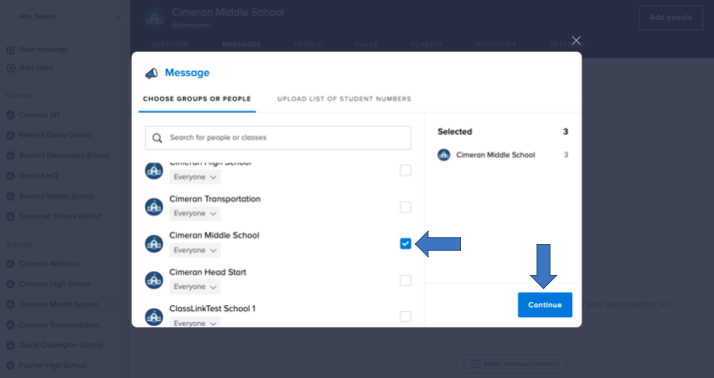Screen dimensions: 714x378
Task: Click the Continue button
Action: (545, 305)
